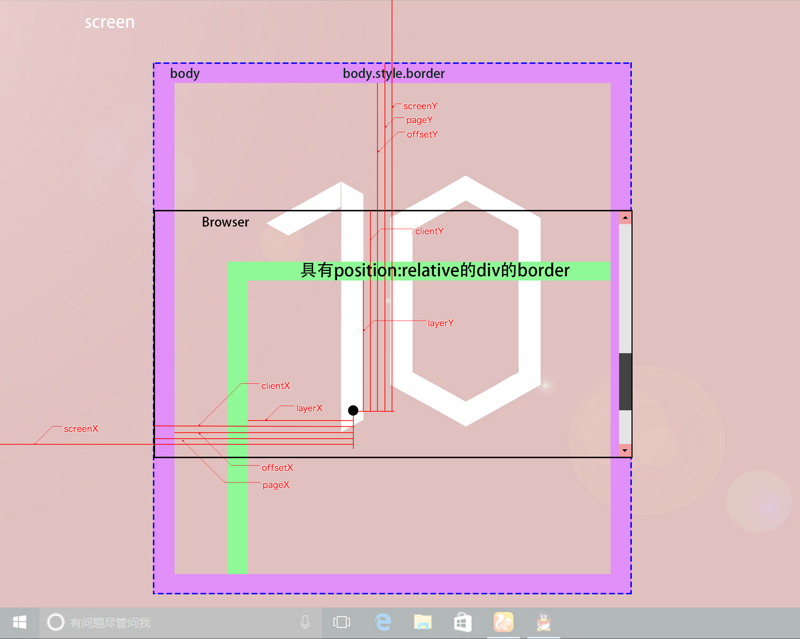The height and width of the screenshot is (639, 800).
Task: Click the "screen" label
Action: point(109,22)
